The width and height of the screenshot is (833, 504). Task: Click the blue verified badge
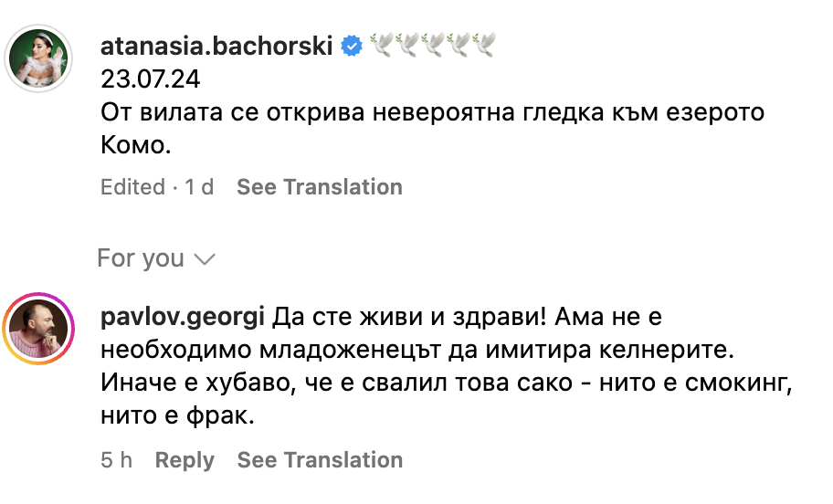pos(351,46)
